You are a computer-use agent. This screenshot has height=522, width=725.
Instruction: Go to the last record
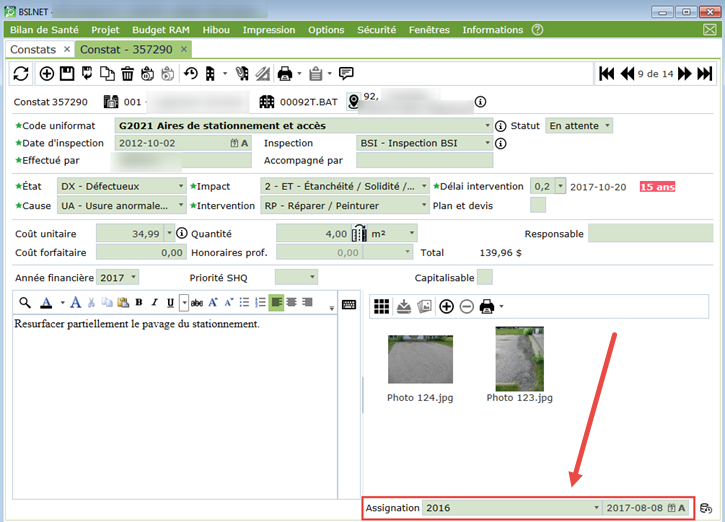(705, 73)
